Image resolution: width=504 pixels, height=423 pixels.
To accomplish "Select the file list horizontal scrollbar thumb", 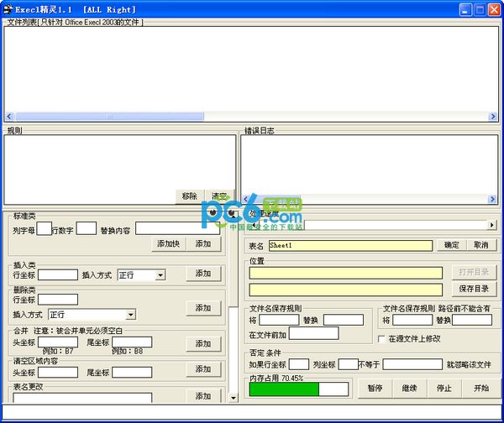I will 109,117.
